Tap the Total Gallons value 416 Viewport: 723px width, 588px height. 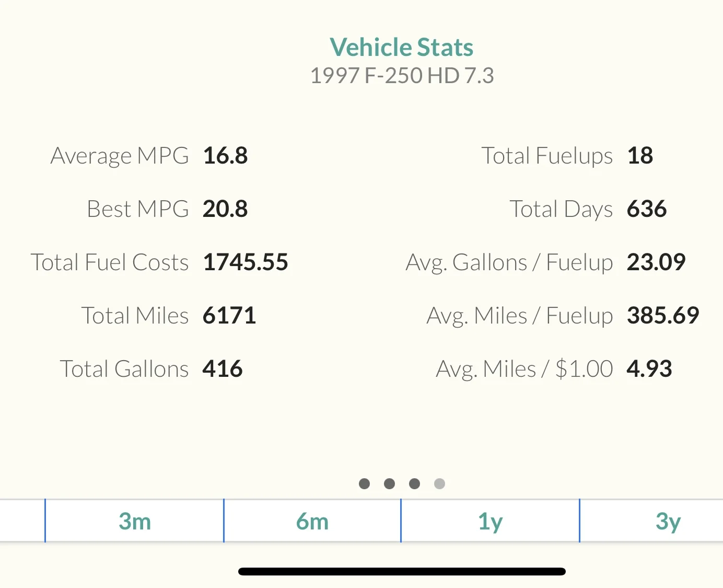pyautogui.click(x=223, y=369)
